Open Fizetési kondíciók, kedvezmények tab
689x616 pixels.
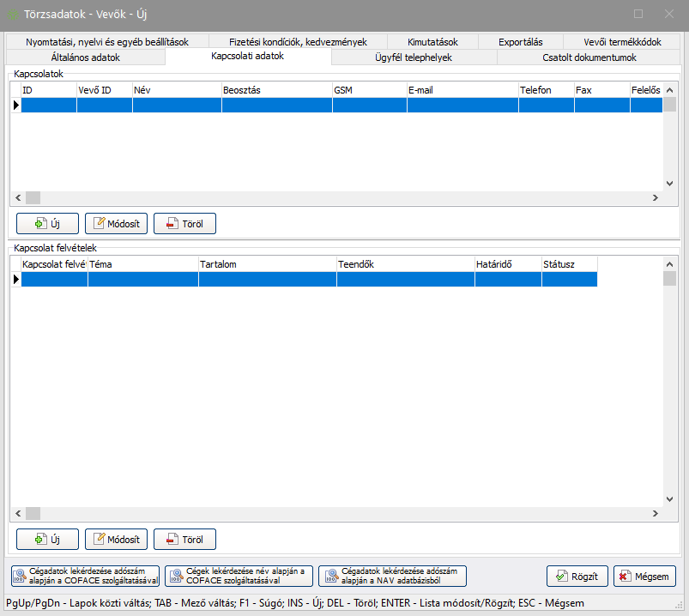click(298, 42)
